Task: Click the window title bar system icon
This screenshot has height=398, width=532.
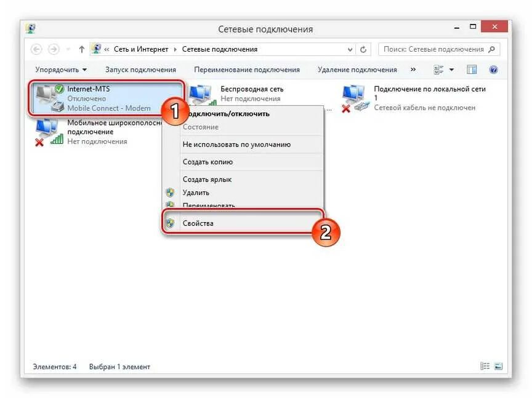Action: 31,29
